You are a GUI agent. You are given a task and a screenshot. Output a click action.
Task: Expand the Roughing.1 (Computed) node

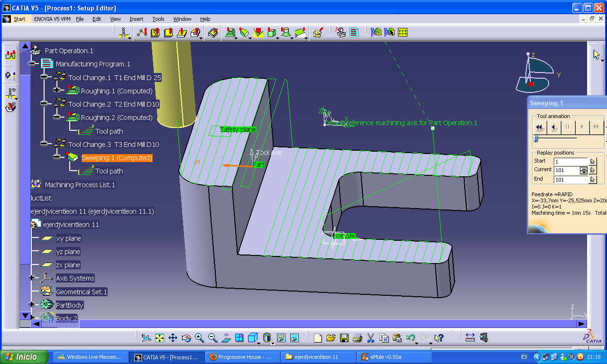click(x=57, y=90)
